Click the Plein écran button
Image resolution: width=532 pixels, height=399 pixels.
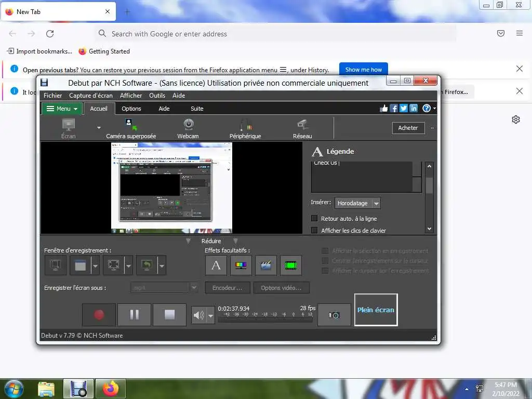coord(376,310)
